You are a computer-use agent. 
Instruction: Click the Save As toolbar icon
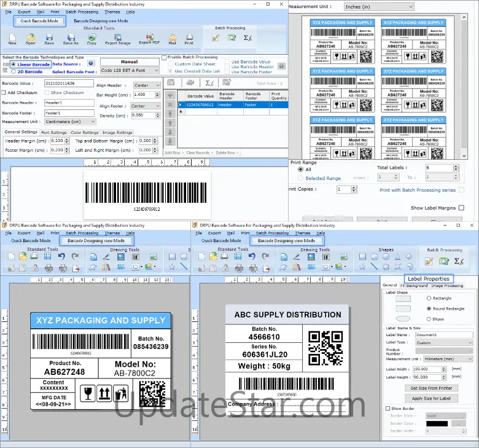click(71, 39)
